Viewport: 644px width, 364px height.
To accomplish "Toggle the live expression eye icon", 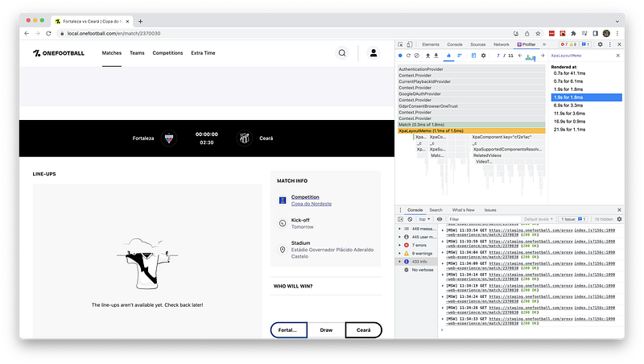I will (x=441, y=218).
